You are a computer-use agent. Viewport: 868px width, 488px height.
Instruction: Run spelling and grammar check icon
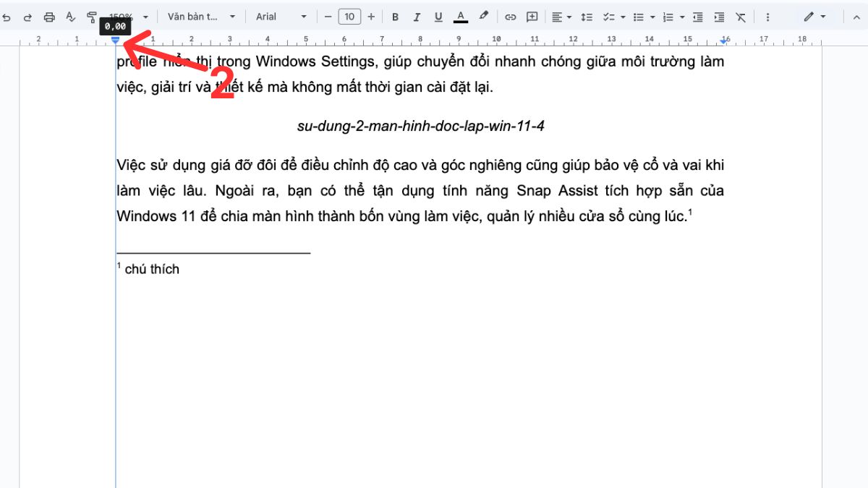(70, 17)
